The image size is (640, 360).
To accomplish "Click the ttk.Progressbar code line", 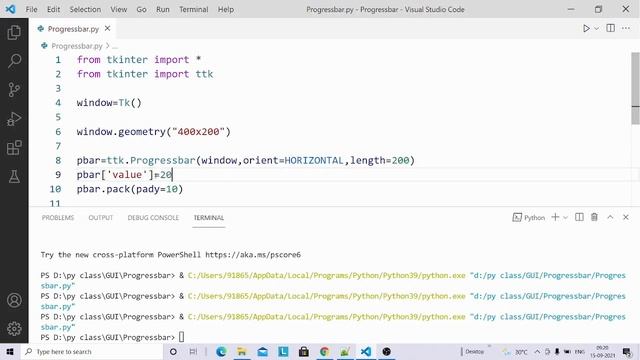I will click(x=246, y=160).
